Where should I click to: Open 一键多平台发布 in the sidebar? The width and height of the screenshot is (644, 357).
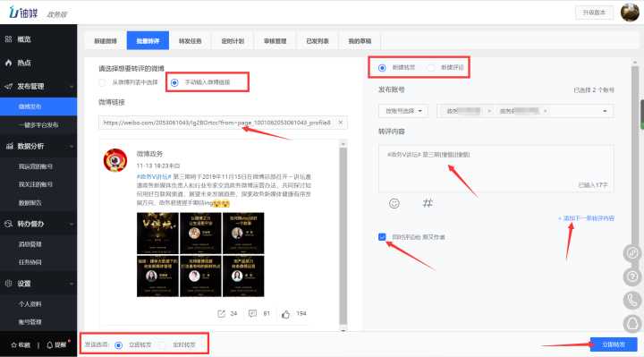[x=38, y=125]
